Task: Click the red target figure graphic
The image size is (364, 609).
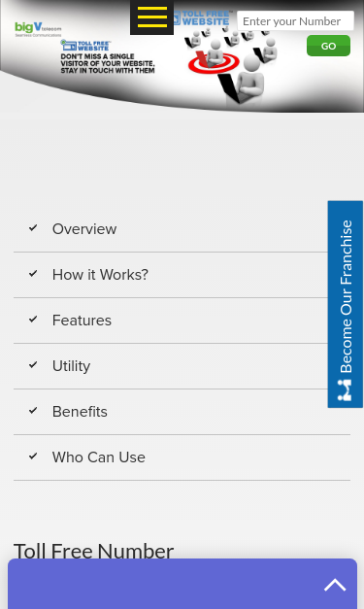Action: [x=214, y=60]
